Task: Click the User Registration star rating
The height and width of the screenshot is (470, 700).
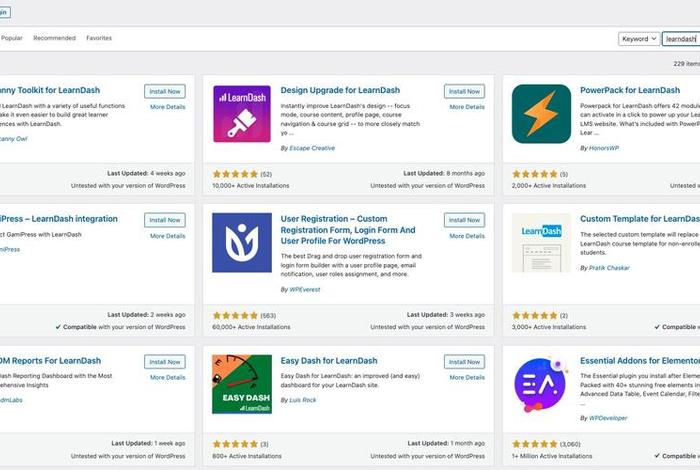Action: click(x=235, y=316)
